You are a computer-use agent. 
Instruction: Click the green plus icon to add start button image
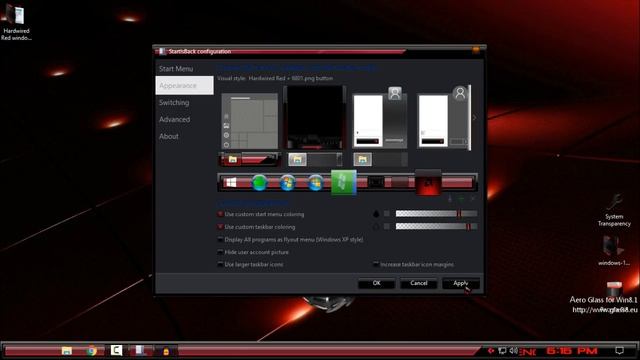pyautogui.click(x=461, y=199)
